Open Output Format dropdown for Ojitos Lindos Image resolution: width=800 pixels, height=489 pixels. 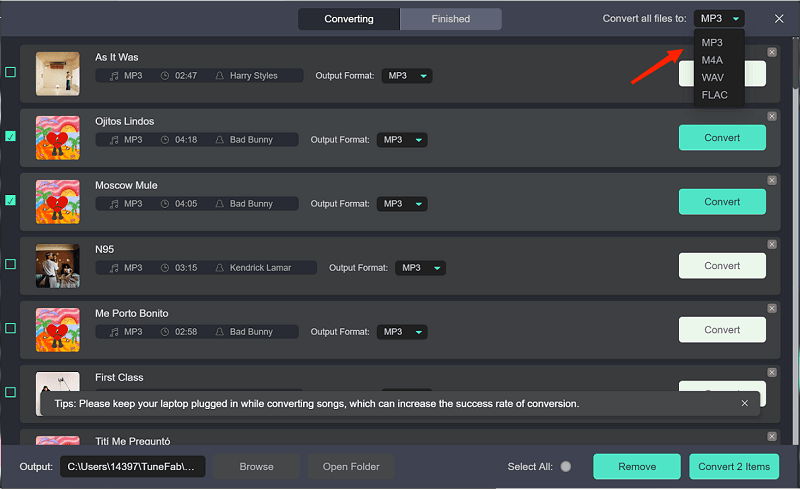click(x=402, y=140)
